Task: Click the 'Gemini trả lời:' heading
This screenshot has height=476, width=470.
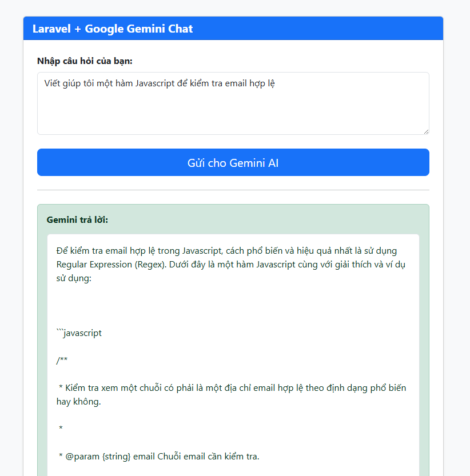Action: click(77, 219)
